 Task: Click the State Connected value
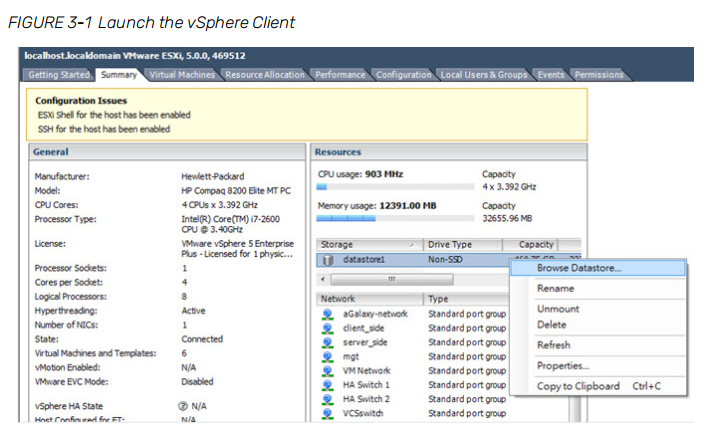pyautogui.click(x=202, y=339)
